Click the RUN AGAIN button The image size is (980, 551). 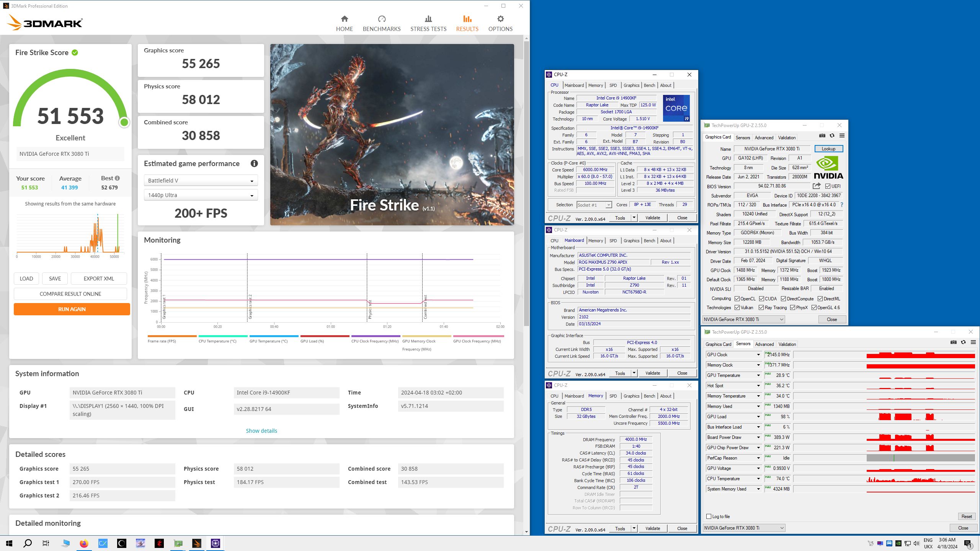click(x=72, y=309)
